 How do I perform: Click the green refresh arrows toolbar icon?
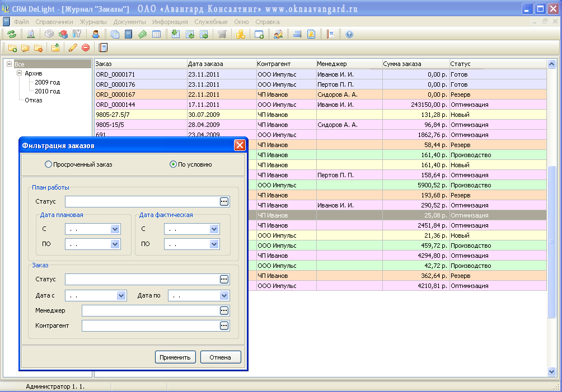click(11, 34)
